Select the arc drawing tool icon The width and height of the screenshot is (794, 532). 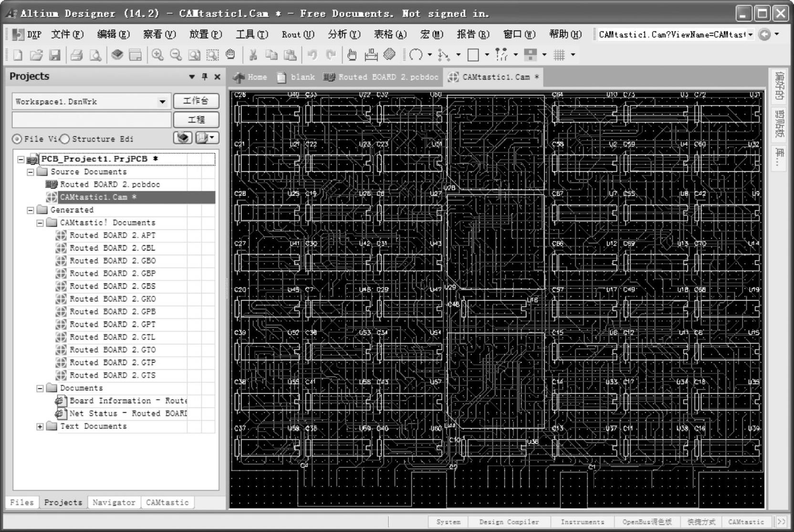click(x=416, y=55)
